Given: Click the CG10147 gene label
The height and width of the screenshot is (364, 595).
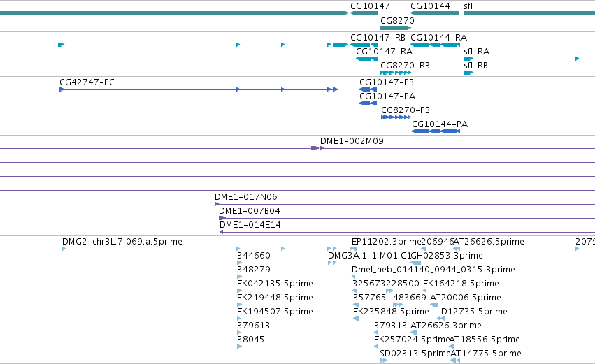Looking at the screenshot, I should click(x=370, y=6).
